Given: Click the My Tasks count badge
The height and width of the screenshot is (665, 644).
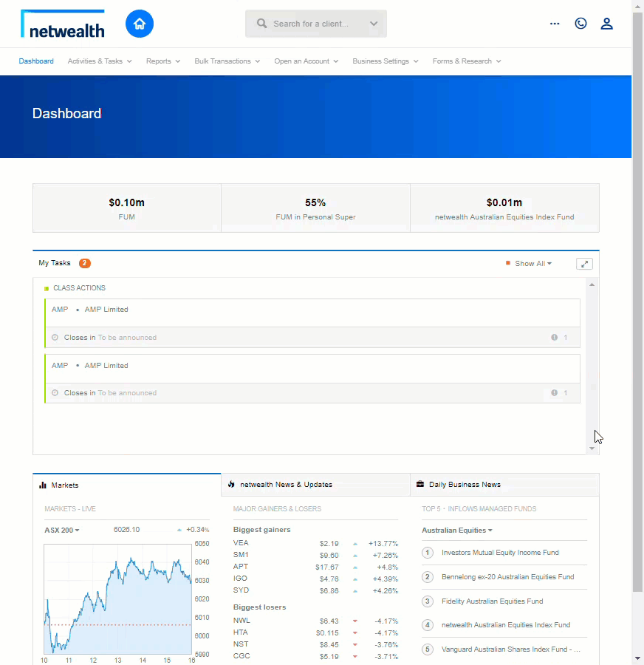Looking at the screenshot, I should coord(84,263).
